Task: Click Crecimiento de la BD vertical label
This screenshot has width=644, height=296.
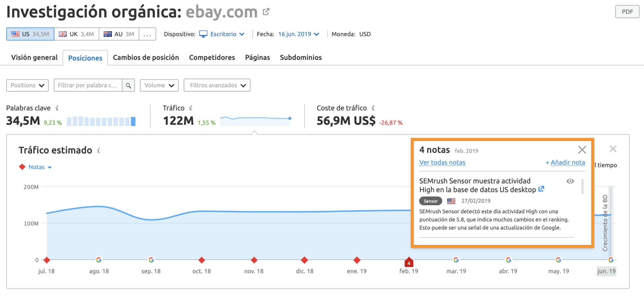Action: 605,223
